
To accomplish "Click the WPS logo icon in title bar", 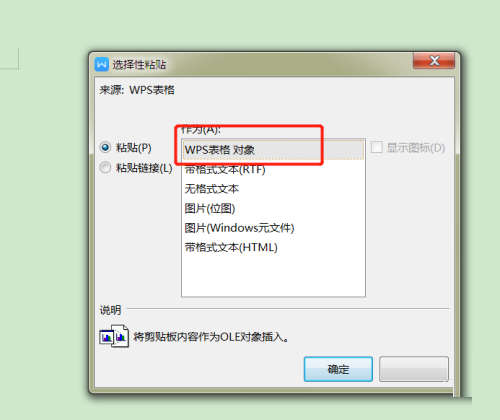I will tap(102, 64).
